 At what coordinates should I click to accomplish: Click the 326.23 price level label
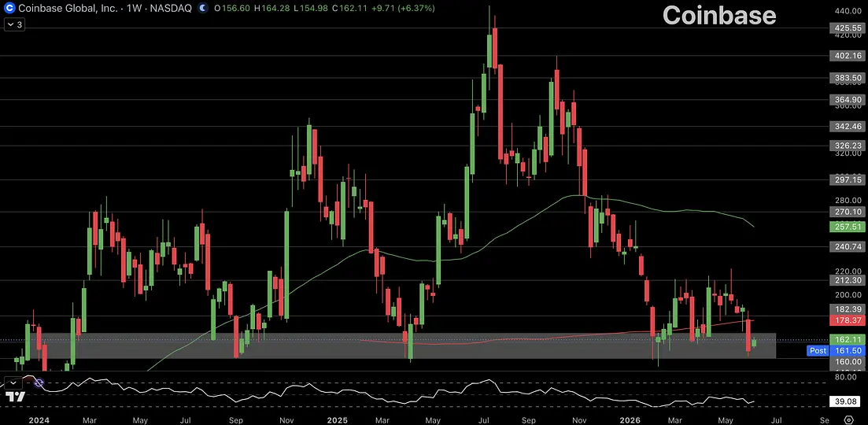(x=846, y=146)
